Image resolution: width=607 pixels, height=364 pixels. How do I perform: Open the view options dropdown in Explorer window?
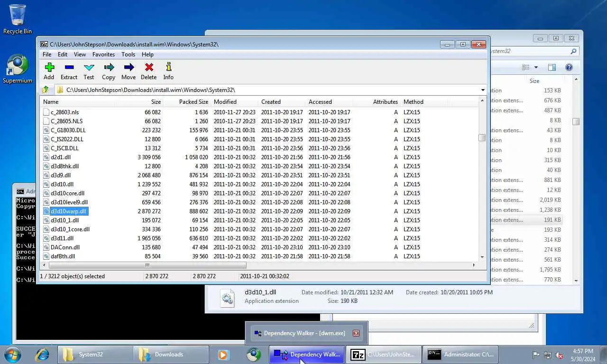[536, 68]
